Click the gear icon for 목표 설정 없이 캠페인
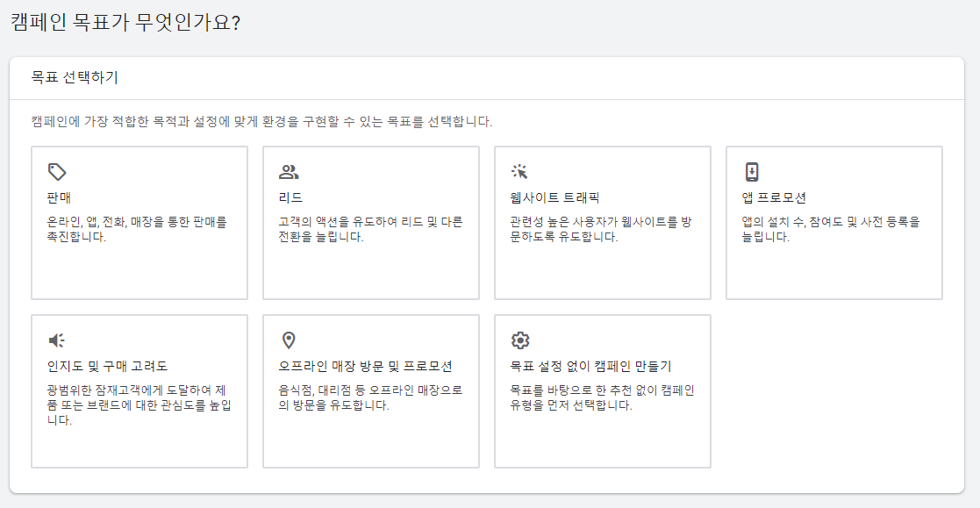Image resolution: width=980 pixels, height=508 pixels. coord(520,340)
